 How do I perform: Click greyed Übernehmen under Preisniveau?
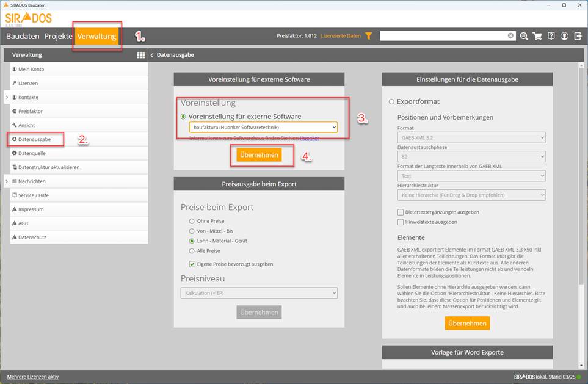[259, 313]
